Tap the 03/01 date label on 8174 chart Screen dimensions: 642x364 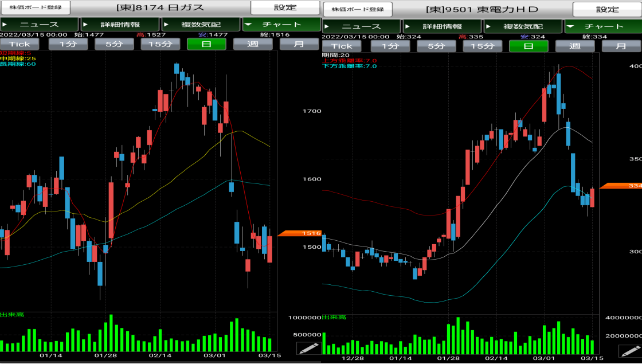click(214, 355)
